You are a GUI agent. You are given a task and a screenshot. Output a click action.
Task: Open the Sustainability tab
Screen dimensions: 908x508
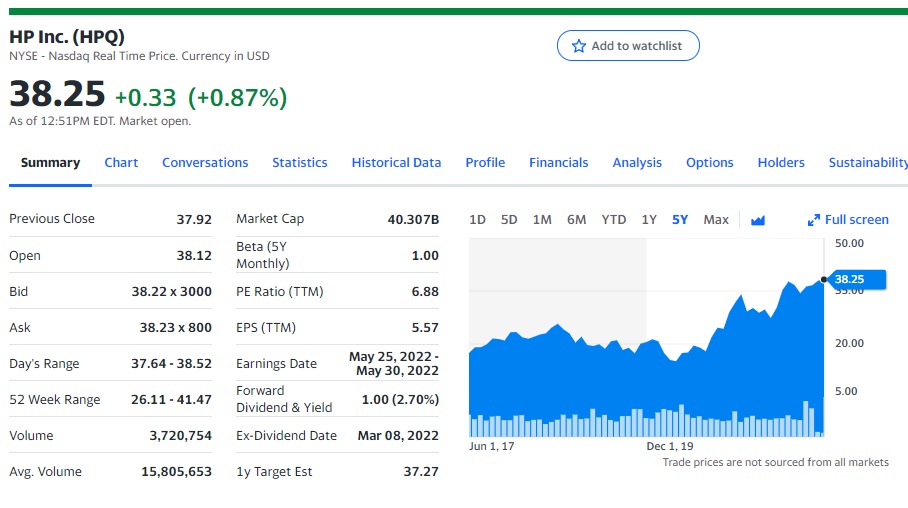tap(868, 163)
